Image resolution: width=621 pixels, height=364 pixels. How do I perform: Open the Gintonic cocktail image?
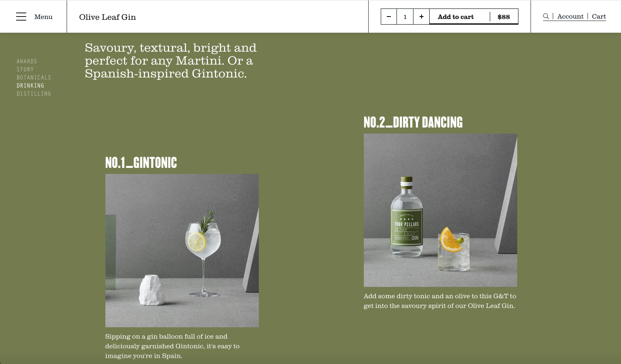[182, 251]
